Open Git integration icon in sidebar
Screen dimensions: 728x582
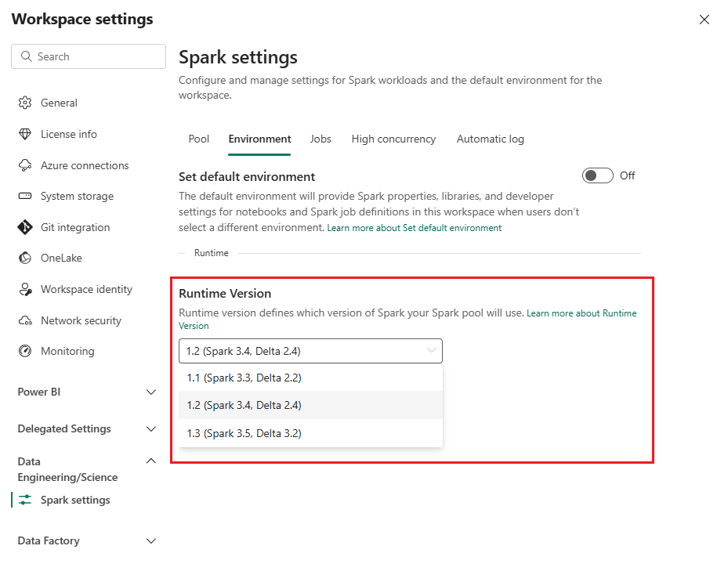[25, 227]
